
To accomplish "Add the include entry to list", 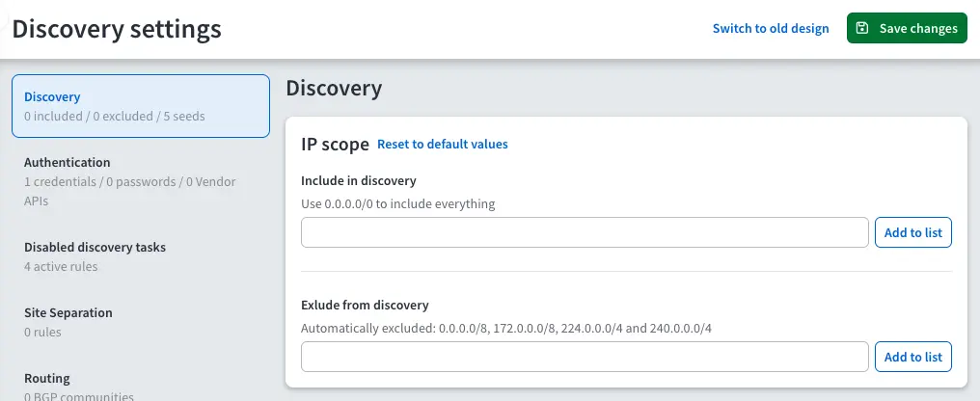I will coord(912,232).
